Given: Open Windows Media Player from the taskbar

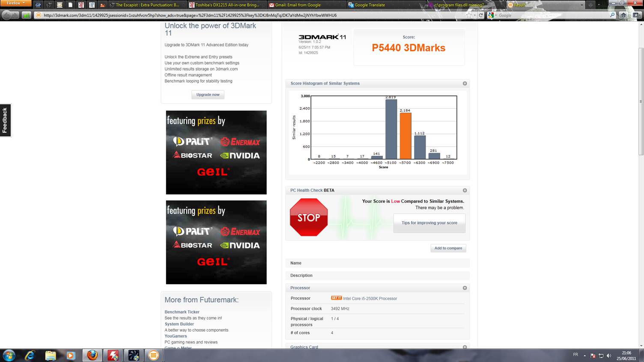Looking at the screenshot, I should click(71, 355).
